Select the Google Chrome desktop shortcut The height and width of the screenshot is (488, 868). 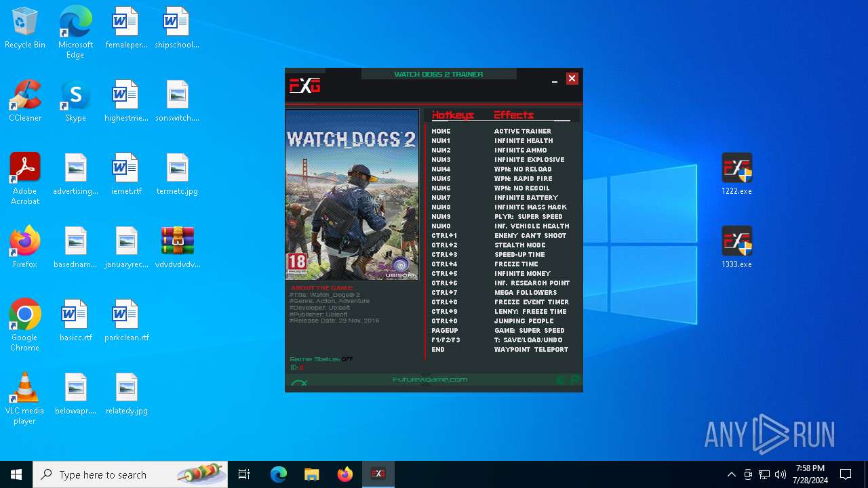(25, 325)
